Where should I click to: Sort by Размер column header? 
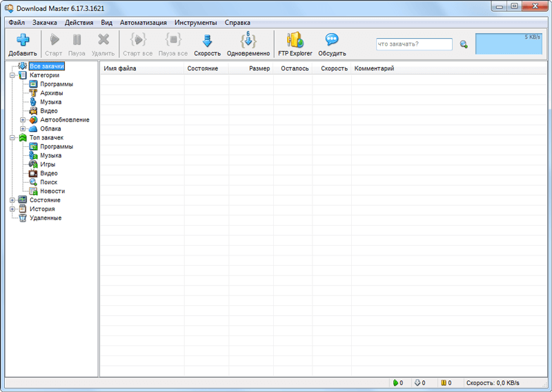pyautogui.click(x=251, y=68)
